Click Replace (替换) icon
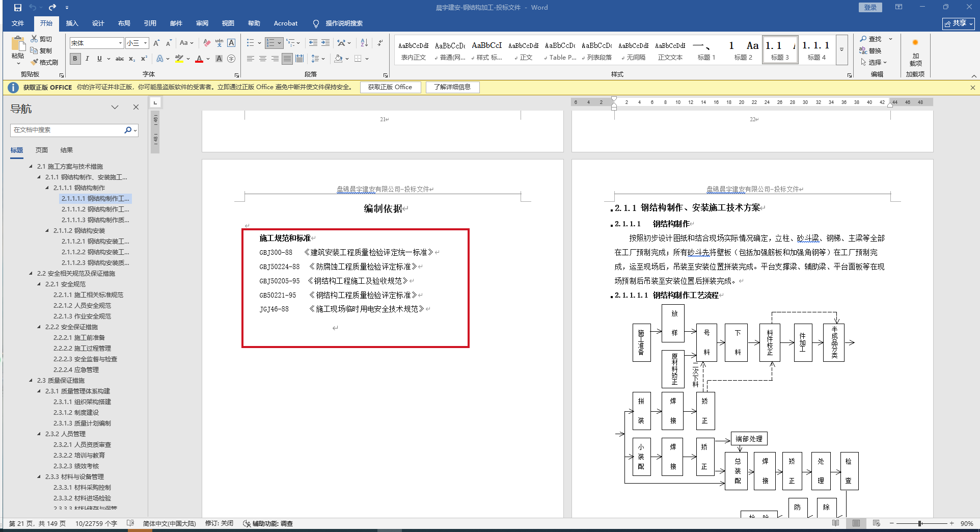This screenshot has height=532, width=980. [863, 50]
